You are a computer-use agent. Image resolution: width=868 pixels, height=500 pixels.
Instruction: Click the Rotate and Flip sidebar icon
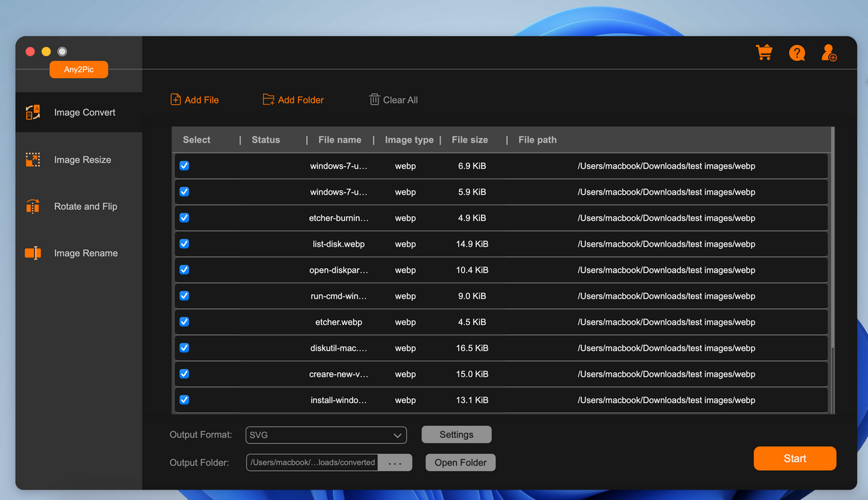tap(33, 206)
